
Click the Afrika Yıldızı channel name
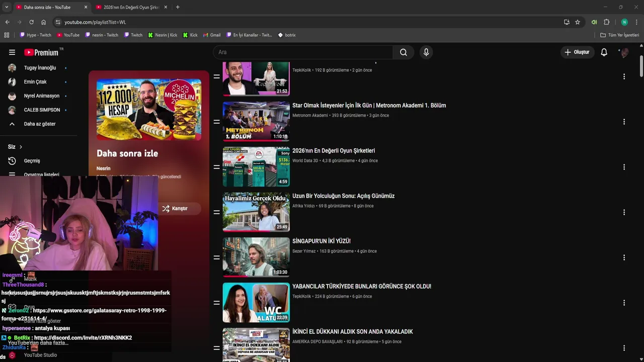[x=303, y=206]
